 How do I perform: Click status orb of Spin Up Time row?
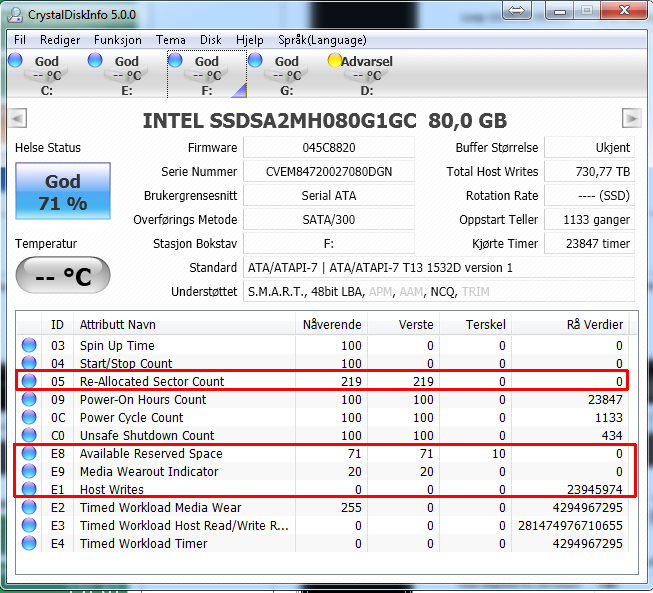tap(29, 345)
